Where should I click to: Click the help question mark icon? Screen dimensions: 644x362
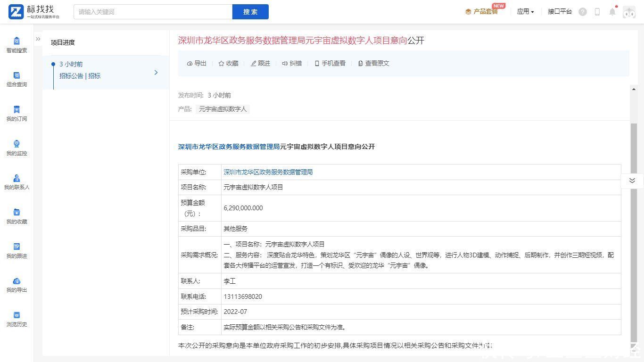coord(583,12)
